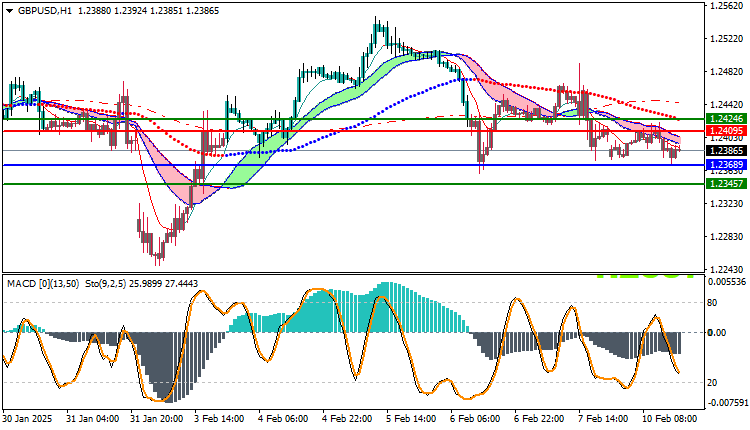750x430 pixels.
Task: Select the 1.25220 price scale value
Action: (727, 39)
